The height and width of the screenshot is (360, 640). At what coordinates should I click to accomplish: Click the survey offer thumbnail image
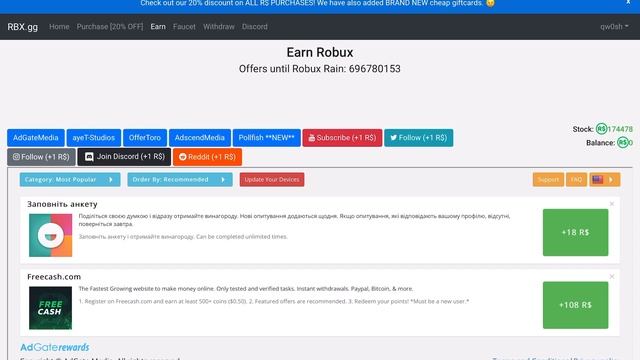50,235
